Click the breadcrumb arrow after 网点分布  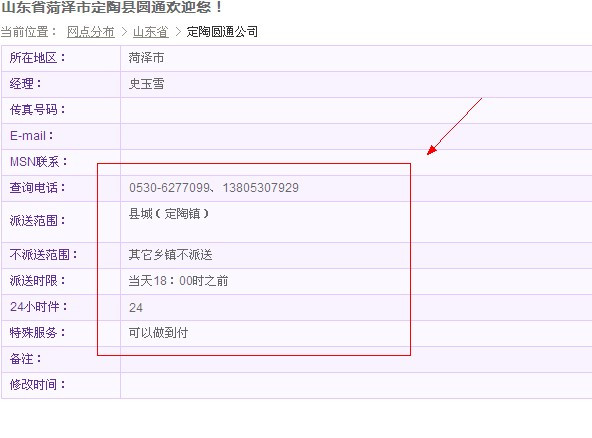124,32
